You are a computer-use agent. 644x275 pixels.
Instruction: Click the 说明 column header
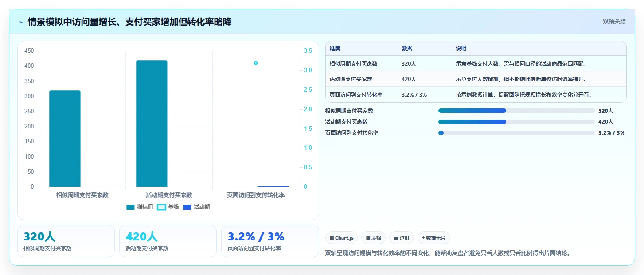tap(461, 49)
